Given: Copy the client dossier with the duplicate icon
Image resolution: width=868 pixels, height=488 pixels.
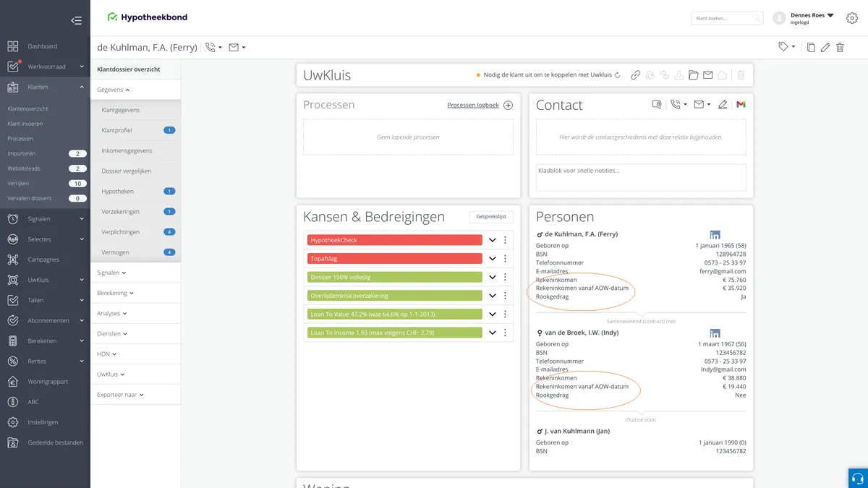Looking at the screenshot, I should pos(811,47).
